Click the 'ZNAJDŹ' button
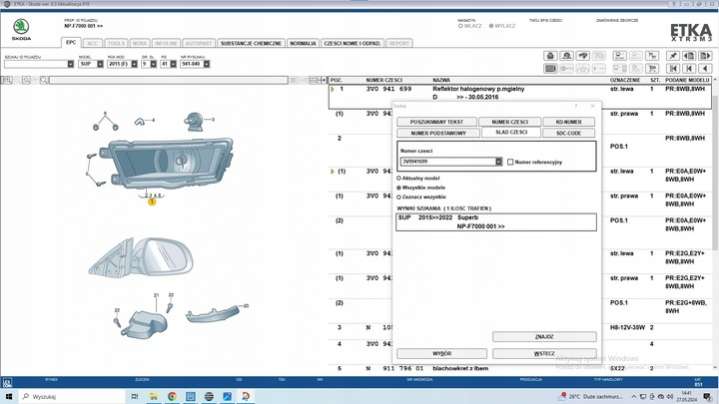This screenshot has width=719, height=404. coord(544,337)
